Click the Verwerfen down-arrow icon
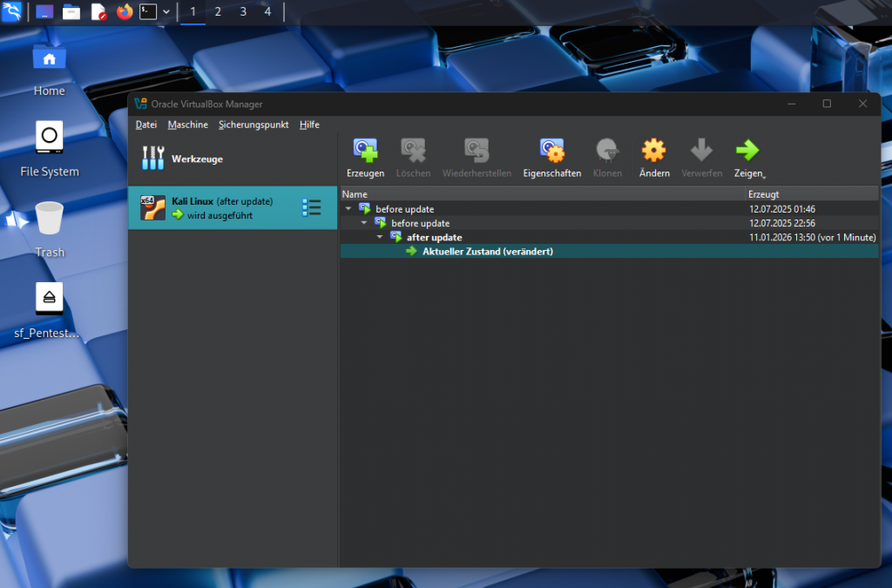The height and width of the screenshot is (588, 892). click(x=701, y=152)
